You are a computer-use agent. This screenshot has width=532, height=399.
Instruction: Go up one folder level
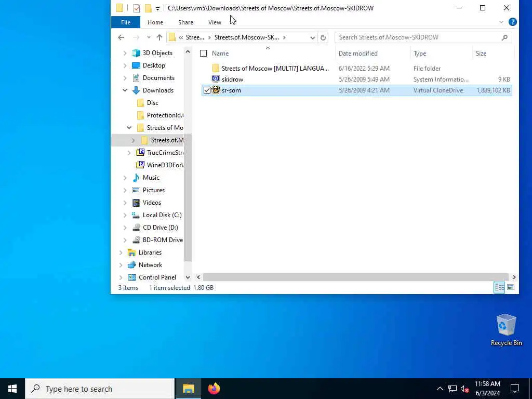159,37
